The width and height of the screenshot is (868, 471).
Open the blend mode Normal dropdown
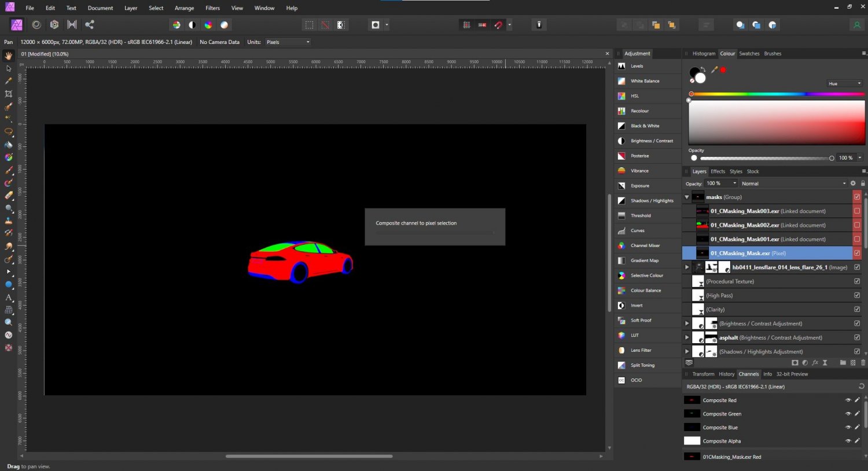tap(793, 183)
